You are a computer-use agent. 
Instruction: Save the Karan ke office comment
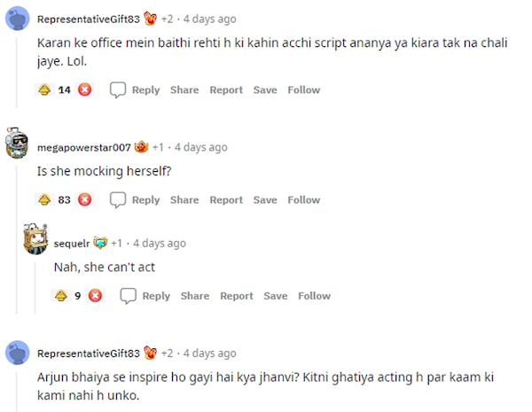click(x=265, y=89)
